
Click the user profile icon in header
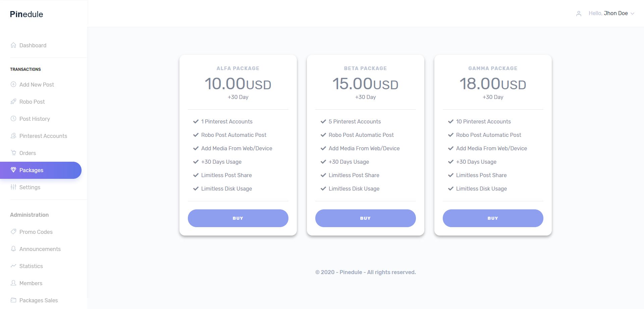579,14
